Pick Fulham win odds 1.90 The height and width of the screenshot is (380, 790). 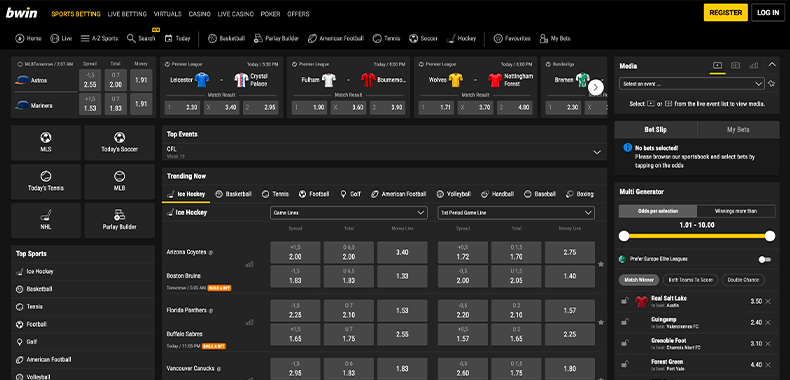[309, 107]
